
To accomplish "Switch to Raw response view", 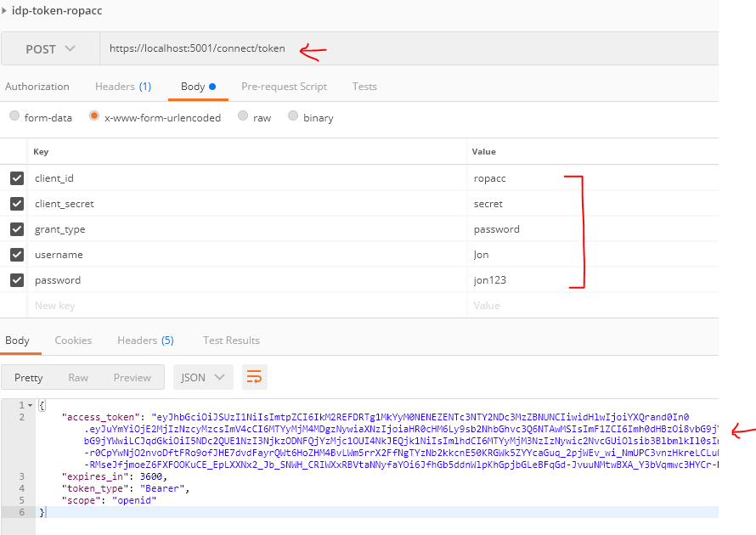I will pyautogui.click(x=78, y=377).
